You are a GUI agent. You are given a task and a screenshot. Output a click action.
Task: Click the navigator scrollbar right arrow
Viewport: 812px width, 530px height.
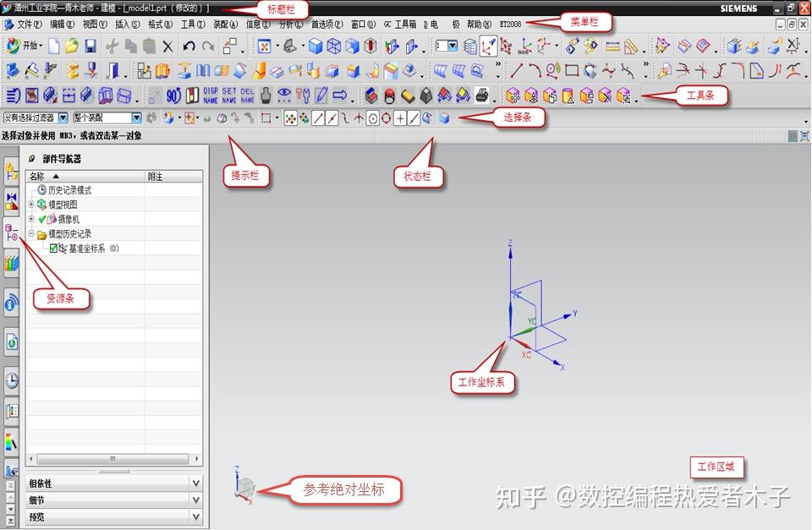point(197,459)
